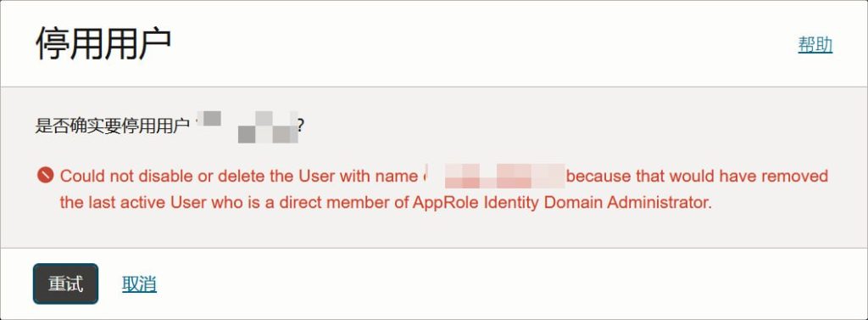Click the 重试 retry button
Viewport: 868px width, 320px height.
pyautogui.click(x=66, y=284)
